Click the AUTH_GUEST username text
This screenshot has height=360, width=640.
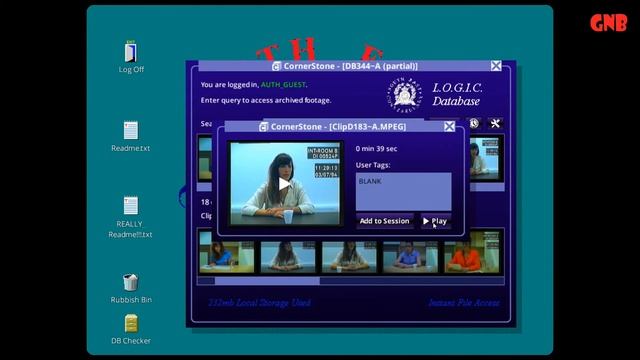(x=283, y=84)
